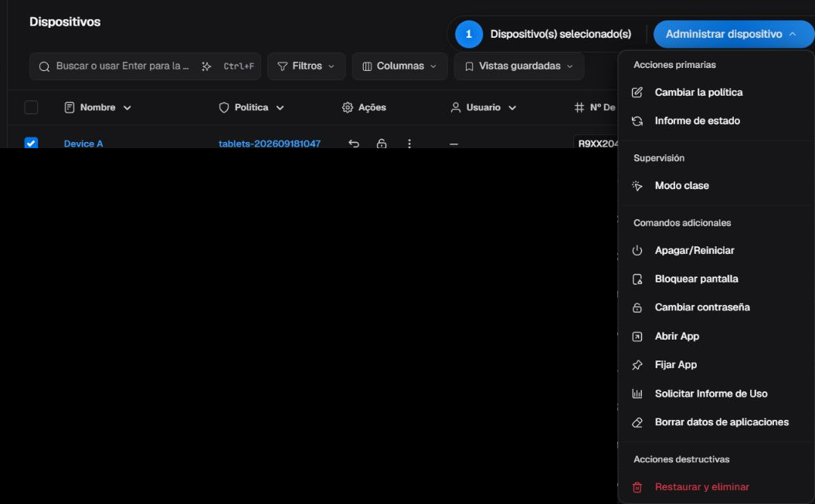Tick the select-all header checkbox
The width and height of the screenshot is (815, 504).
(x=31, y=107)
